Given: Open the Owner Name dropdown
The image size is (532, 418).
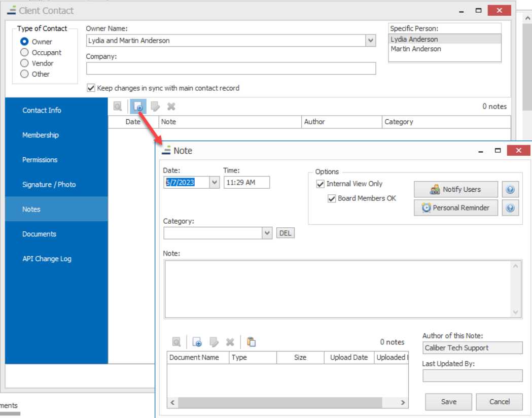Looking at the screenshot, I should tap(371, 40).
